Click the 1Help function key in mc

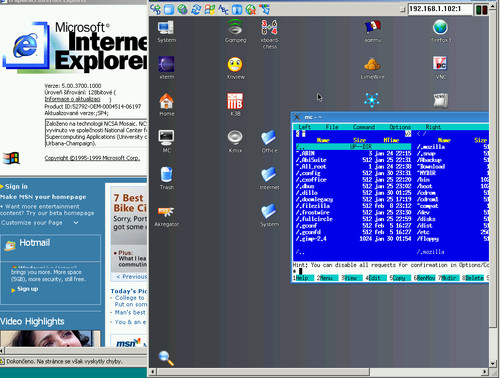coord(304,278)
